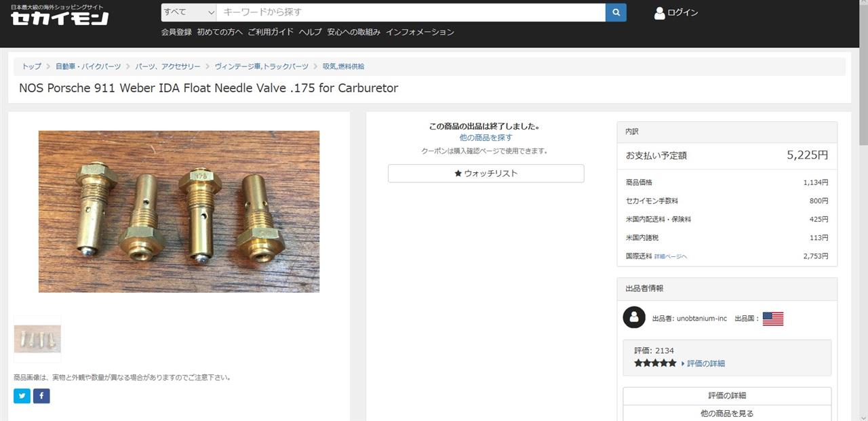Share the item on Twitter

(x=22, y=396)
